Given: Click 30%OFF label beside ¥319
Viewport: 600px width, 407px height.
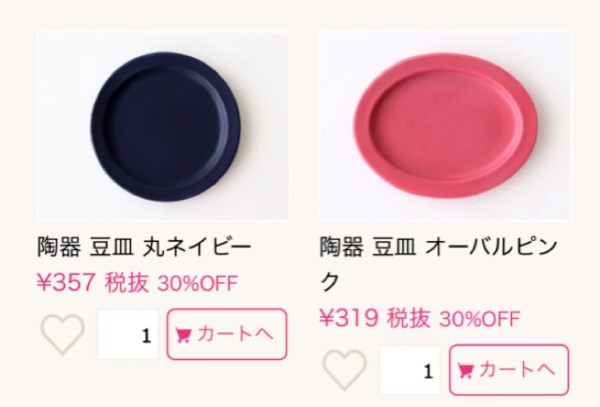Looking at the screenshot, I should (x=480, y=318).
